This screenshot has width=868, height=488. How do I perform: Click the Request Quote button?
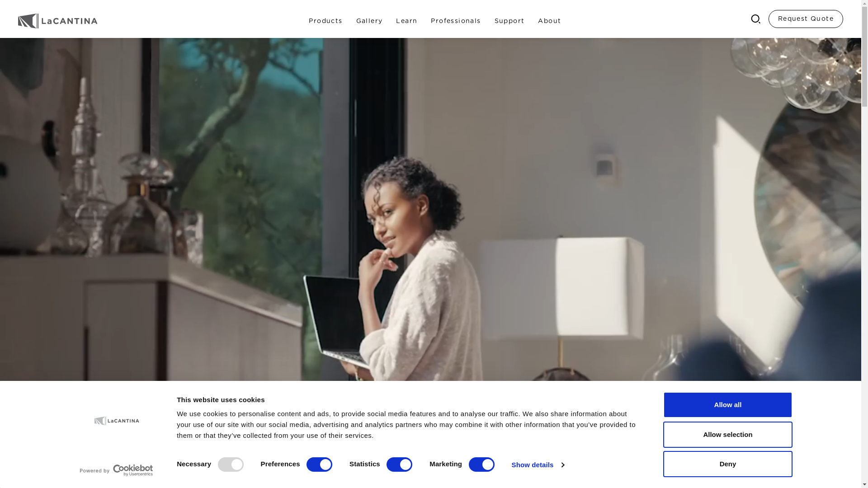click(x=806, y=19)
